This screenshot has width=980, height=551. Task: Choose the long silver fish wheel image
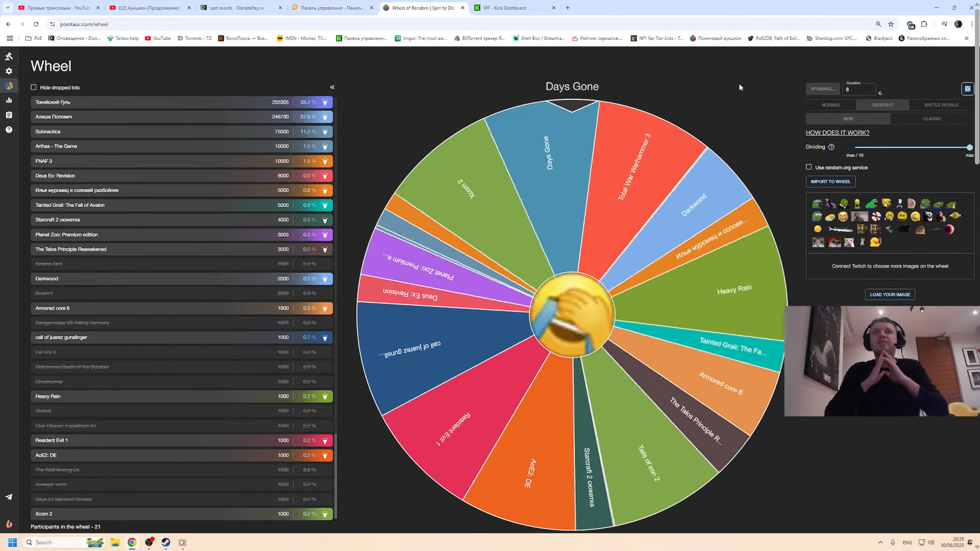tap(841, 229)
